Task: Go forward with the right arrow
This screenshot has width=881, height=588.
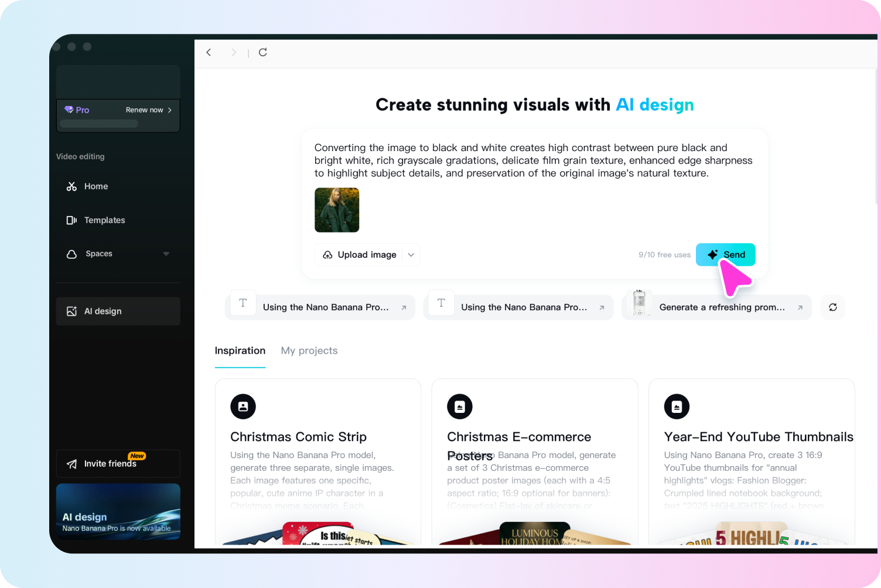Action: coord(234,53)
